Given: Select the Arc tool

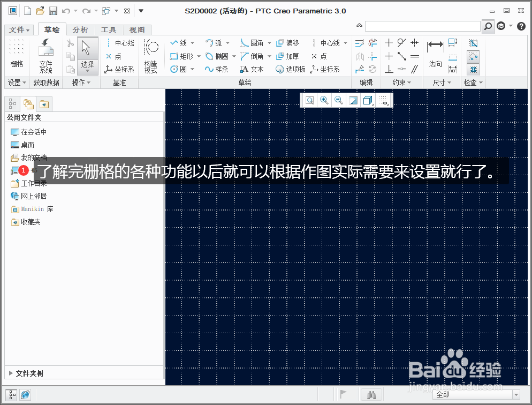Looking at the screenshot, I should [214, 43].
